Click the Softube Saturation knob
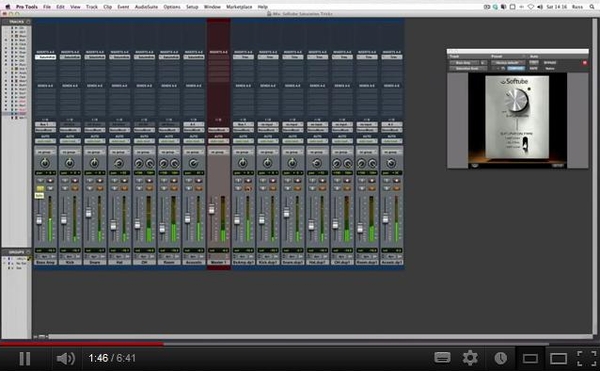The width and height of the screenshot is (600, 371). coord(516,100)
